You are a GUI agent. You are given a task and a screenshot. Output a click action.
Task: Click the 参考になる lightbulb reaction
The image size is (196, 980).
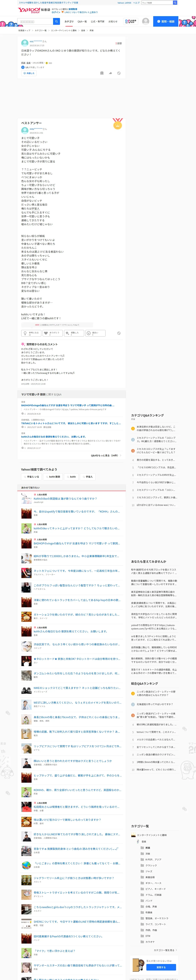pyautogui.click(x=31, y=333)
